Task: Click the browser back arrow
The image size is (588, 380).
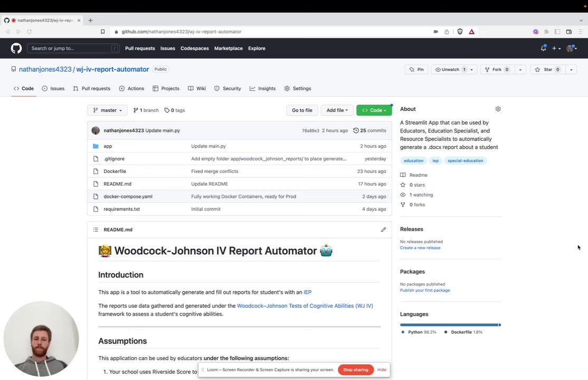Action: click(7, 32)
